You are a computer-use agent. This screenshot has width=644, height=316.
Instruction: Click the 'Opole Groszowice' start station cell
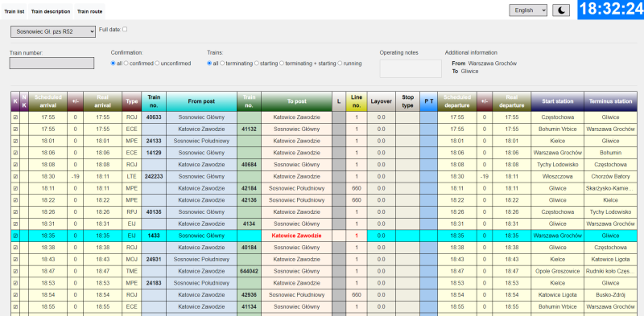click(x=558, y=271)
